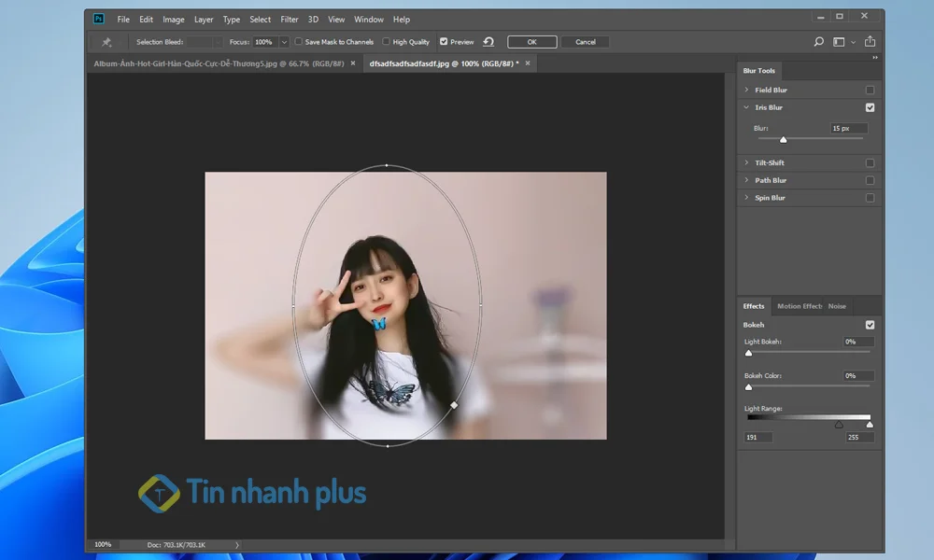
Task: Switch to the Noise tab
Action: click(837, 306)
